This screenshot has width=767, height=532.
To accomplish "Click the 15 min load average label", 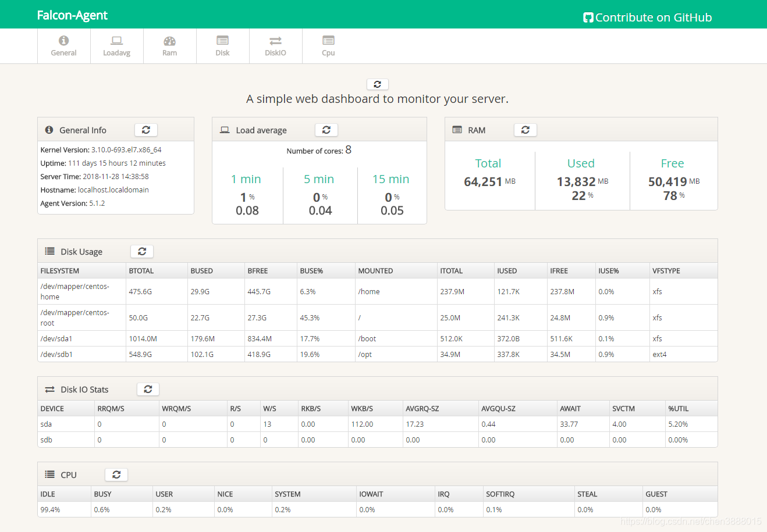I will [391, 179].
